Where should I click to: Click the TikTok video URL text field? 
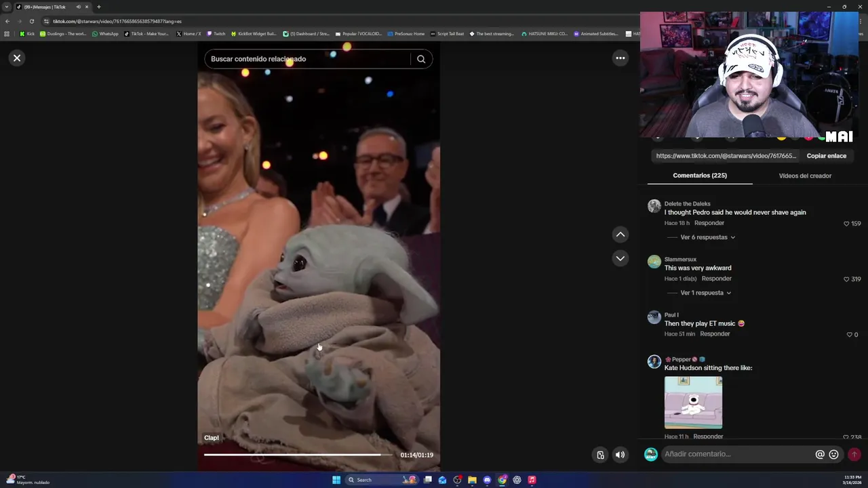tap(726, 156)
